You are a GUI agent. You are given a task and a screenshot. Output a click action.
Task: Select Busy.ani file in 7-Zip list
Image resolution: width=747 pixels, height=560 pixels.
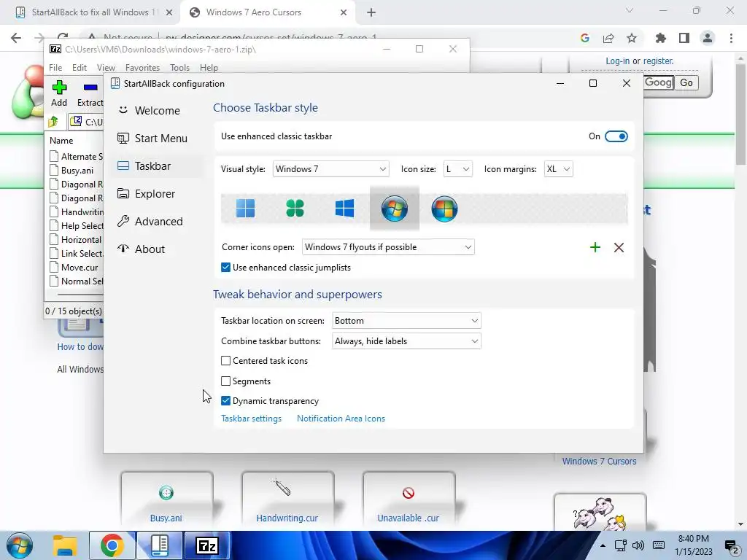(77, 171)
